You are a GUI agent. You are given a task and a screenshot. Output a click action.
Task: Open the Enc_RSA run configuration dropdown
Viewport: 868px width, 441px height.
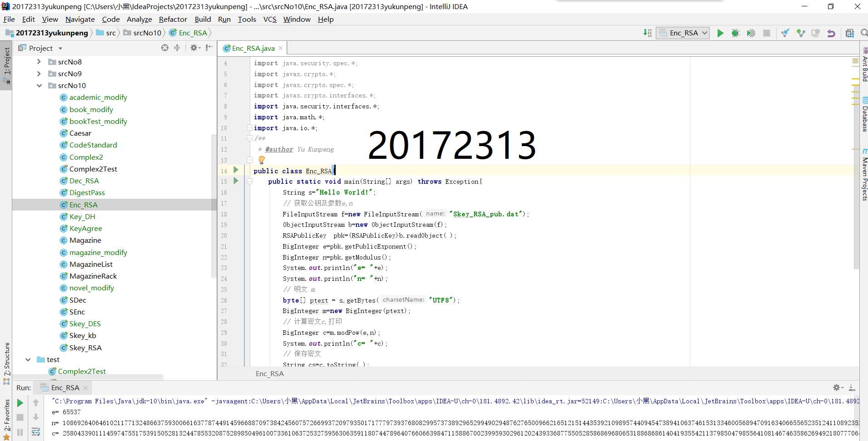point(683,33)
